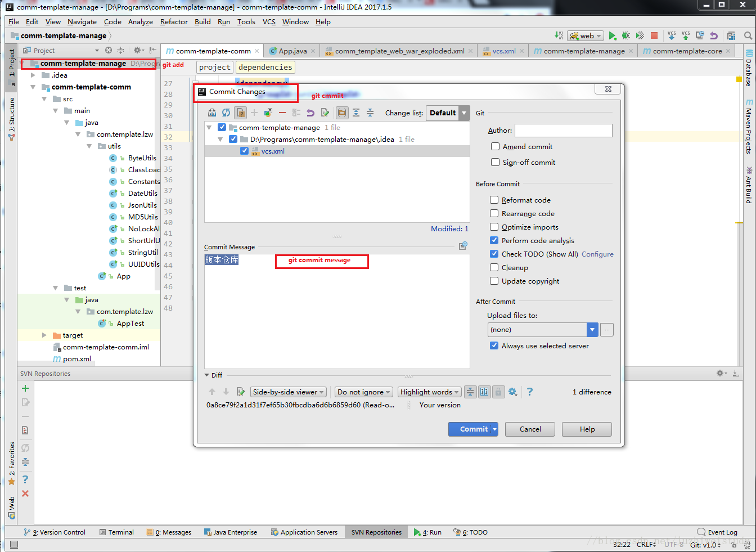Click Configure link next to Check TODO
This screenshot has width=756, height=552.
pos(597,254)
